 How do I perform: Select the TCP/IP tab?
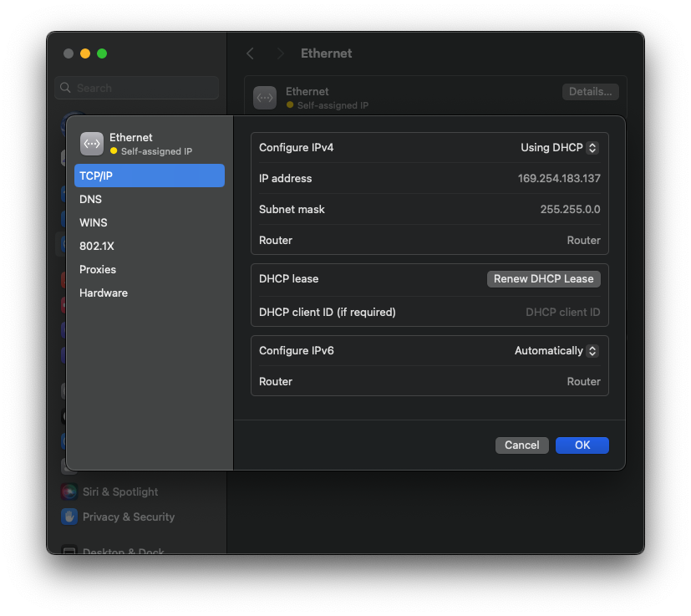click(x=150, y=176)
